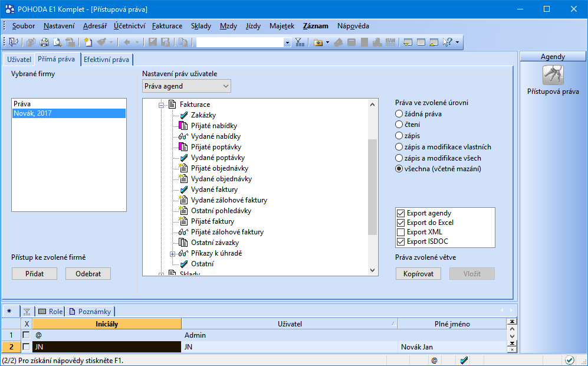Screen dimensions: 588x366
Task: Click the checkmark icon beside Zakázky
Action: click(183, 115)
